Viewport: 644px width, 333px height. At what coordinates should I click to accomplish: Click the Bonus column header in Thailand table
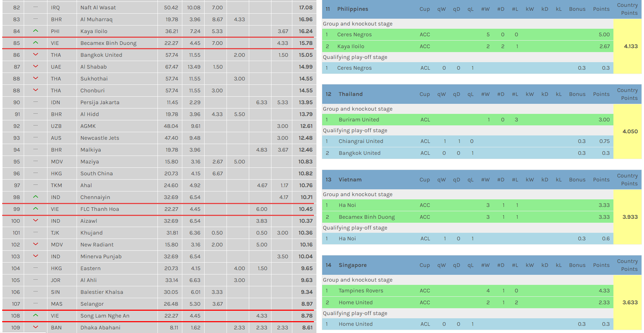(577, 94)
